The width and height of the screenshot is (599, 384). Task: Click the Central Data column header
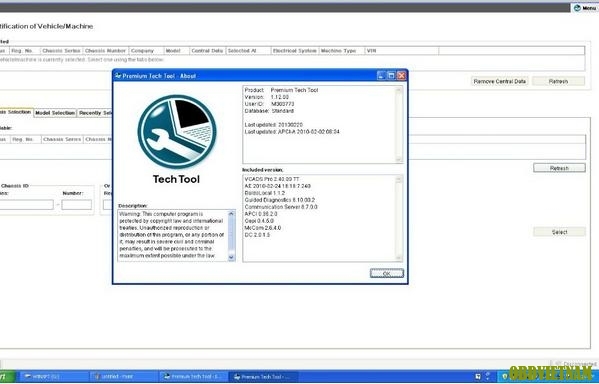[207, 50]
